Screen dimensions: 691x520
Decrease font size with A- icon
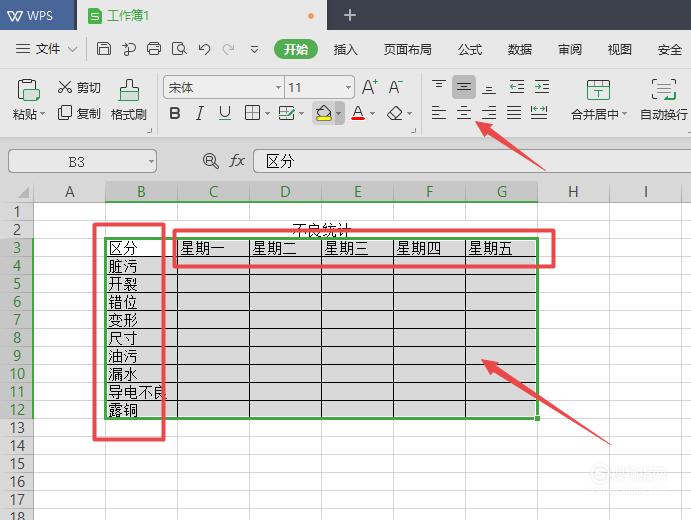tap(395, 87)
